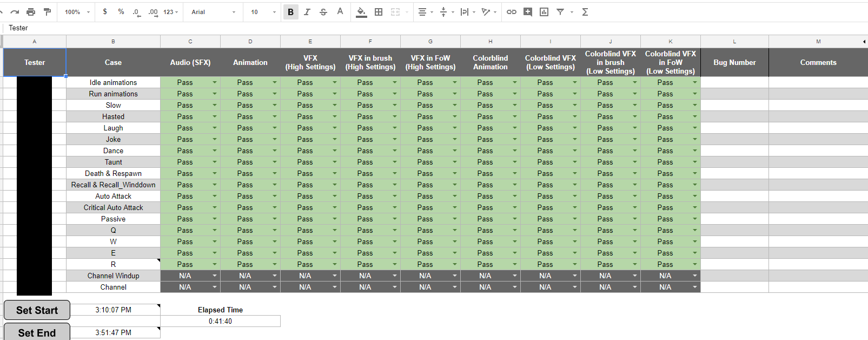868x340 pixels.
Task: Apply strikethrough formatting
Action: tap(323, 12)
